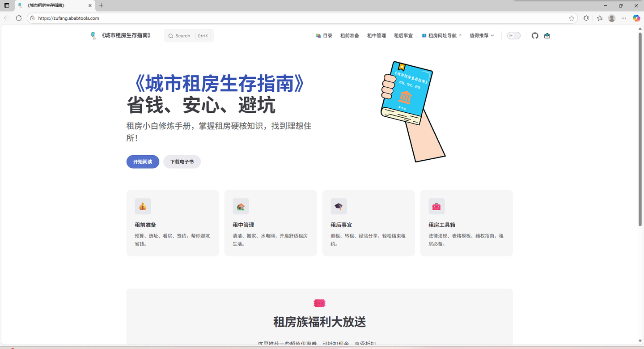
Task: Open the Copilot sidebar icon
Action: click(636, 18)
